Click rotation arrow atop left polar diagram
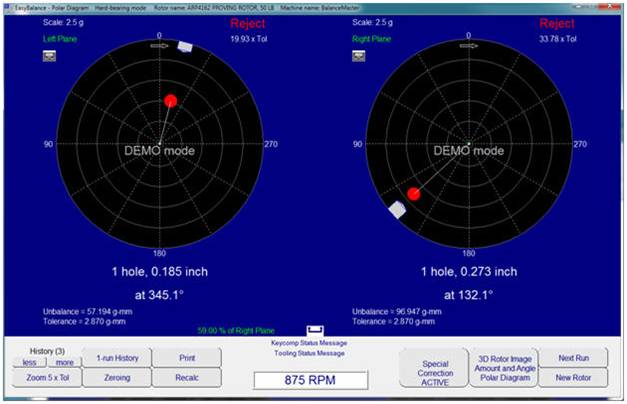 [x=157, y=45]
